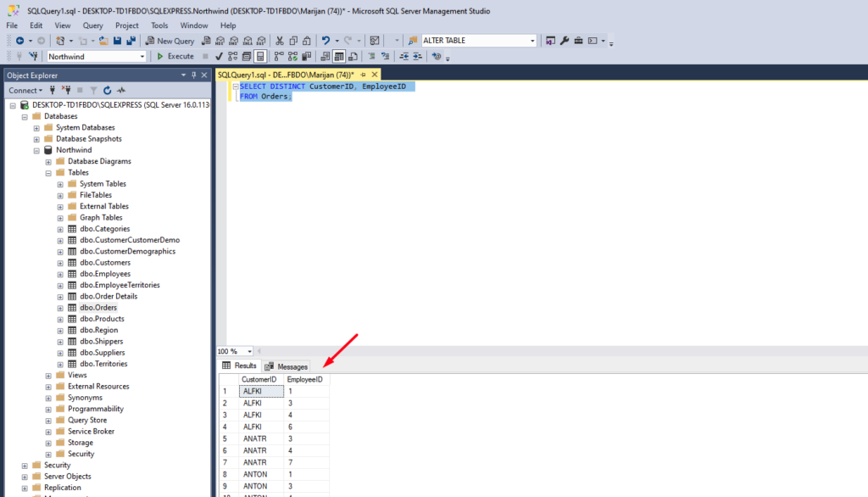Click the Comment Out Selected Lines icon
The width and height of the screenshot is (868, 497).
coord(371,56)
